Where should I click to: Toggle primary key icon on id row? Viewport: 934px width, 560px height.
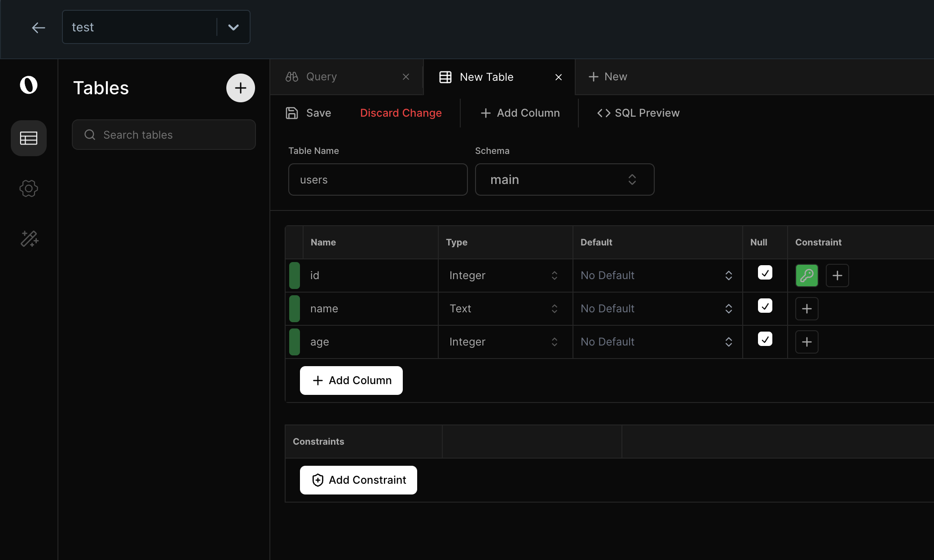pos(806,276)
